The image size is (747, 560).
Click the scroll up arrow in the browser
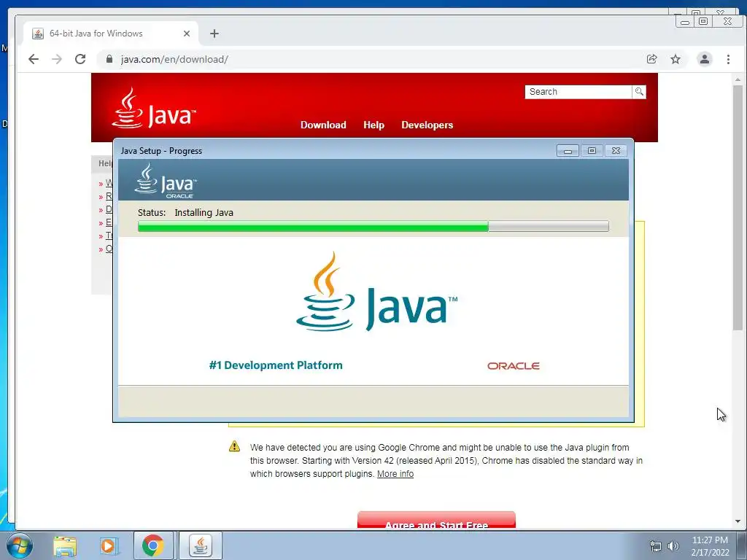point(738,79)
